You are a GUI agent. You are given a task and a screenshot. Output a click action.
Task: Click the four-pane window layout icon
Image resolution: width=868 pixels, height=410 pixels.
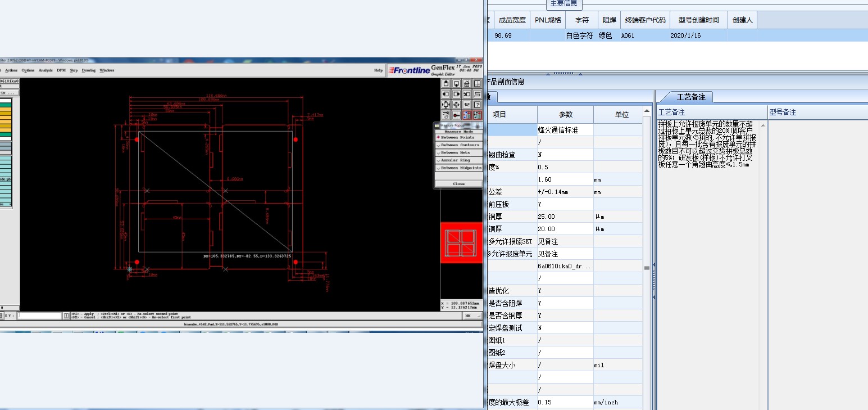477,84
